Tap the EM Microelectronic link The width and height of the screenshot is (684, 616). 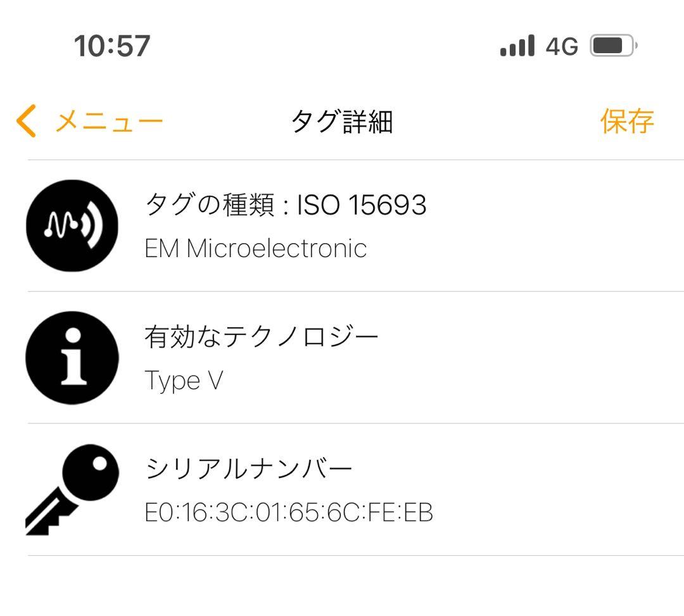[254, 249]
